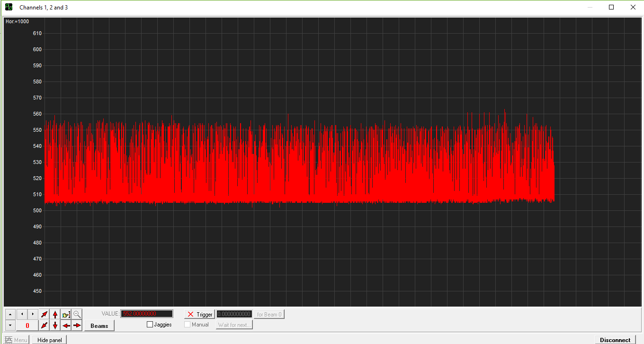The image size is (644, 344).
Task: Toggle the Trigger button with red X
Action: click(199, 314)
